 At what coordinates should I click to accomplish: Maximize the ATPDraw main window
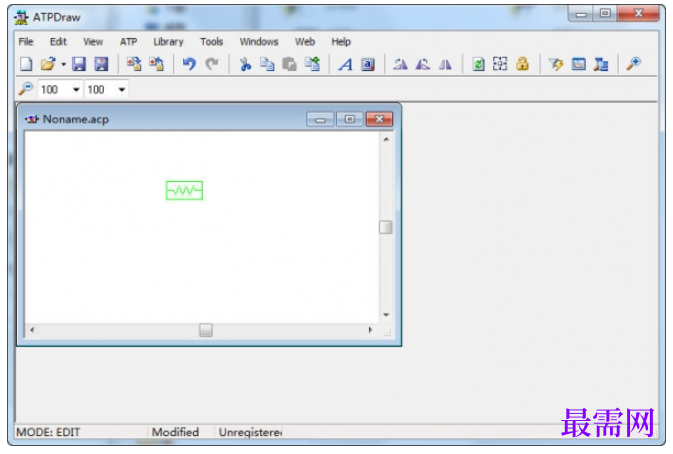tap(605, 14)
